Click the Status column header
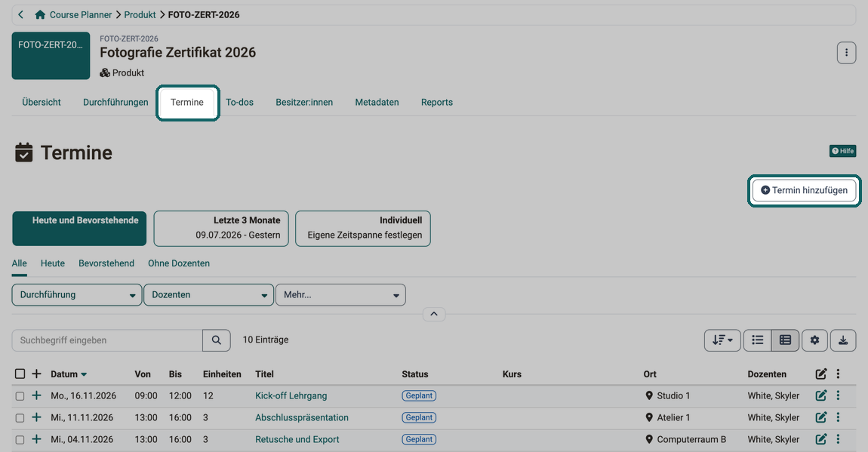Viewport: 868px width, 452px height. point(415,374)
